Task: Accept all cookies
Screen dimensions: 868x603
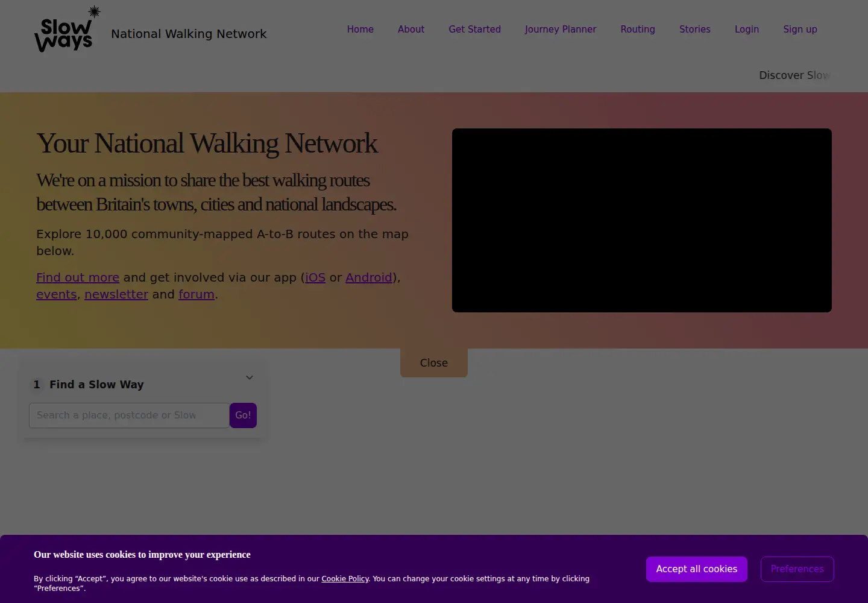Action: pyautogui.click(x=697, y=569)
